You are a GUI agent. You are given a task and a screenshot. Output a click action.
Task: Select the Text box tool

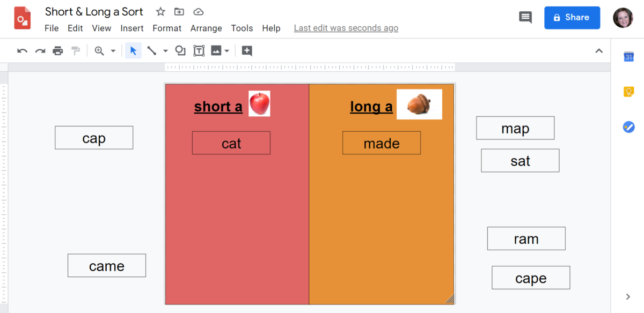(x=199, y=51)
